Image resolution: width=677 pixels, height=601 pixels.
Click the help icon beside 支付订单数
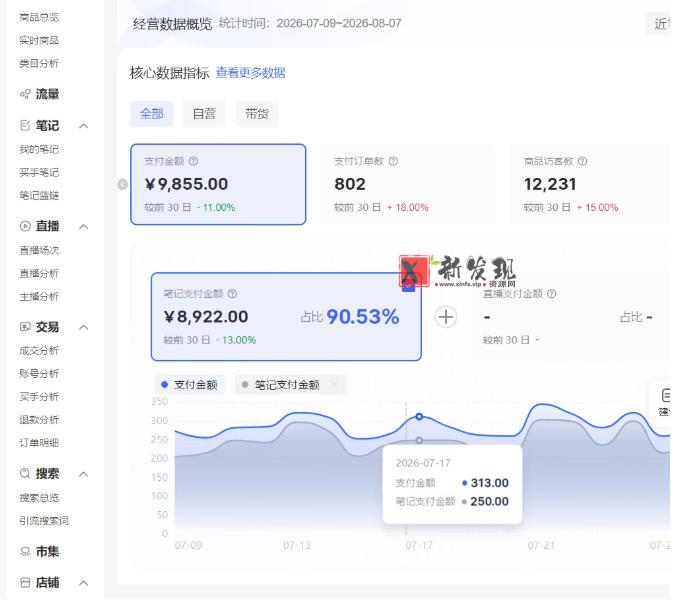tap(394, 161)
